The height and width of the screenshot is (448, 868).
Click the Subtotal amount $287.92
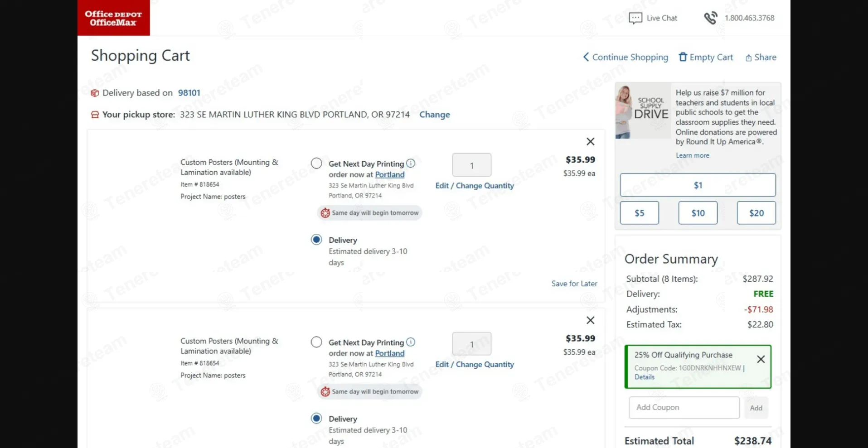point(757,279)
